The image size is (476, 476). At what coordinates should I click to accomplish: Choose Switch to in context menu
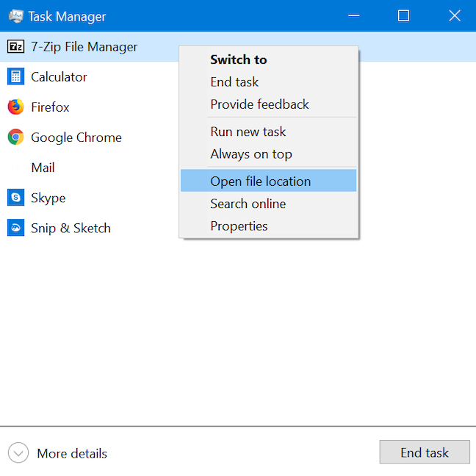click(x=268, y=59)
